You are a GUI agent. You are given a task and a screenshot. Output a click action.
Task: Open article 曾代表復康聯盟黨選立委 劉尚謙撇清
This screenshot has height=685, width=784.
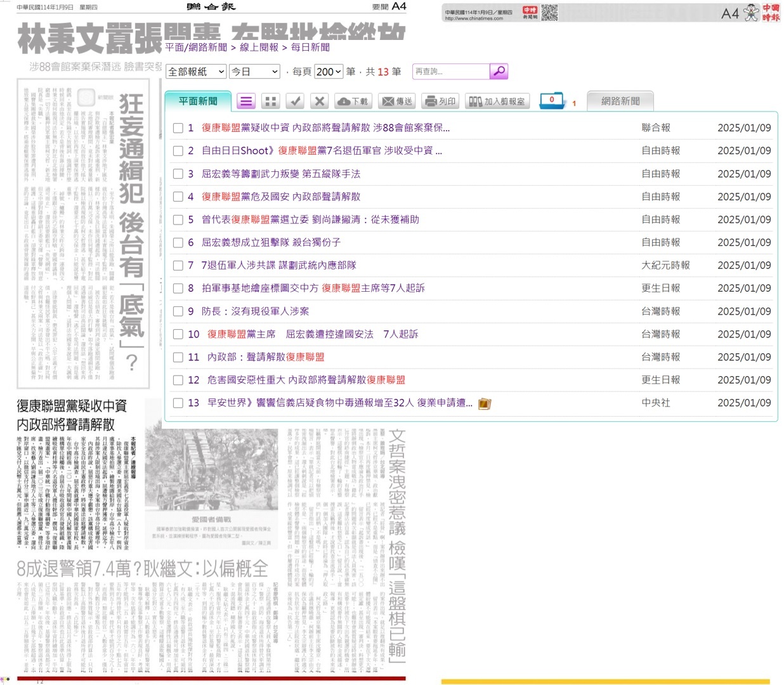point(310,219)
